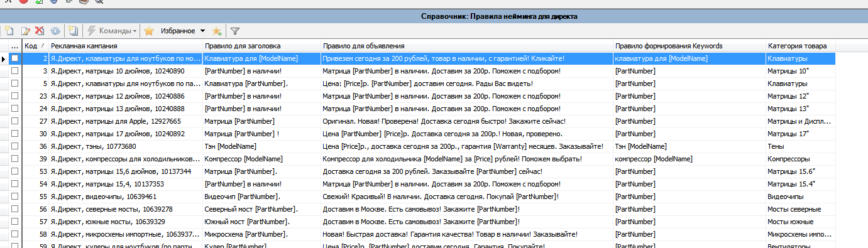Select title cell 'Микросхема [PartNumber].'
This screenshot has width=868, height=248.
point(261,234)
